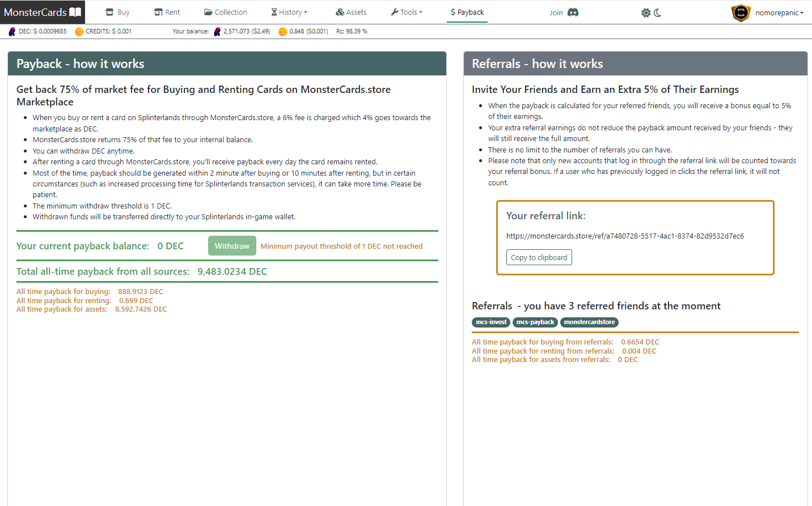This screenshot has width=812, height=506.
Task: Click the 8,592.7426 DEC assets payback value
Action: coord(141,309)
